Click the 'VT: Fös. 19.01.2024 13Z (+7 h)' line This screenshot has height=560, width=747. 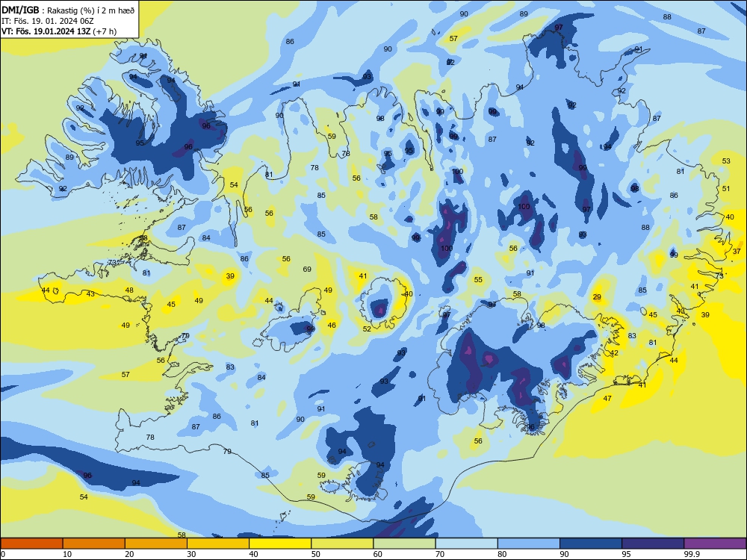(59, 31)
